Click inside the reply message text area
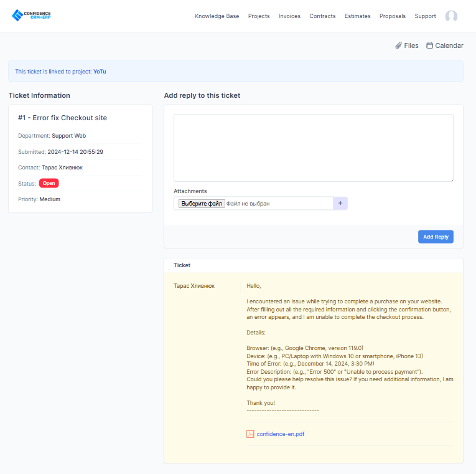Image resolution: width=476 pixels, height=474 pixels. (x=313, y=148)
